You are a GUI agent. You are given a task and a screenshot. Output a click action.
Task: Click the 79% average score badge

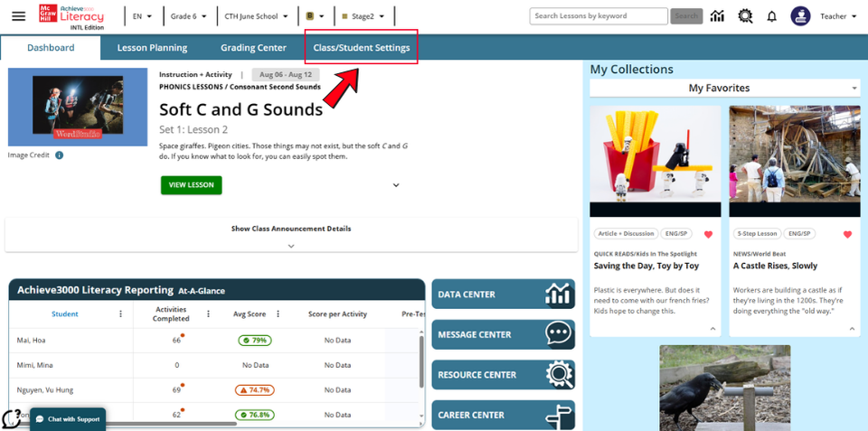click(x=255, y=341)
